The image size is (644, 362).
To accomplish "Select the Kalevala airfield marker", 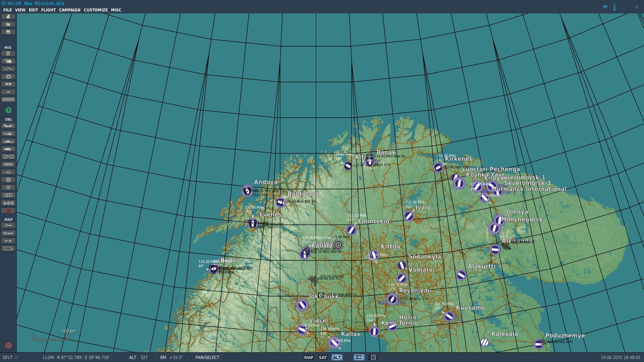I will tap(484, 342).
